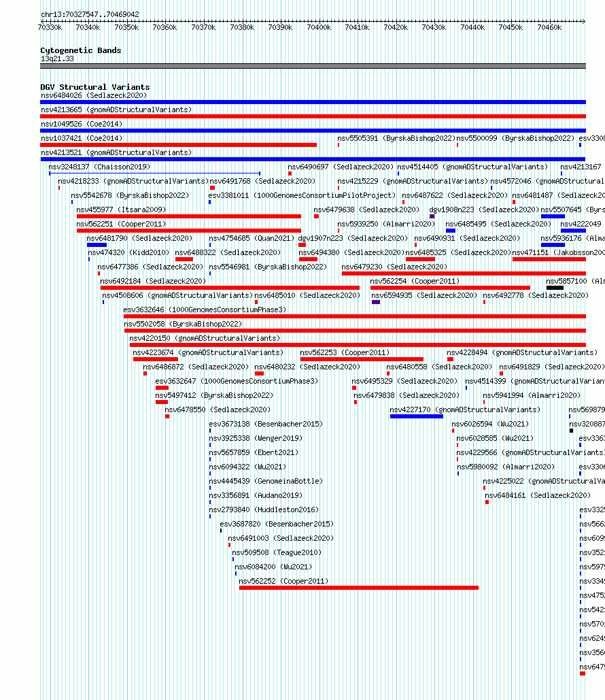Click nsv6494380 (Sedlazeck2020) label
Screen dimensions: 605x700
coord(351,252)
